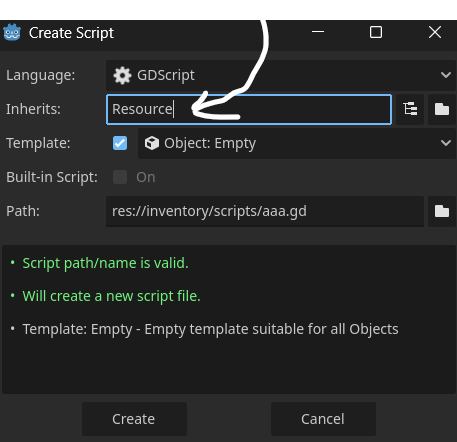Screen dimensions: 457x442
Task: Cancel the script creation dialog
Action: tap(323, 419)
